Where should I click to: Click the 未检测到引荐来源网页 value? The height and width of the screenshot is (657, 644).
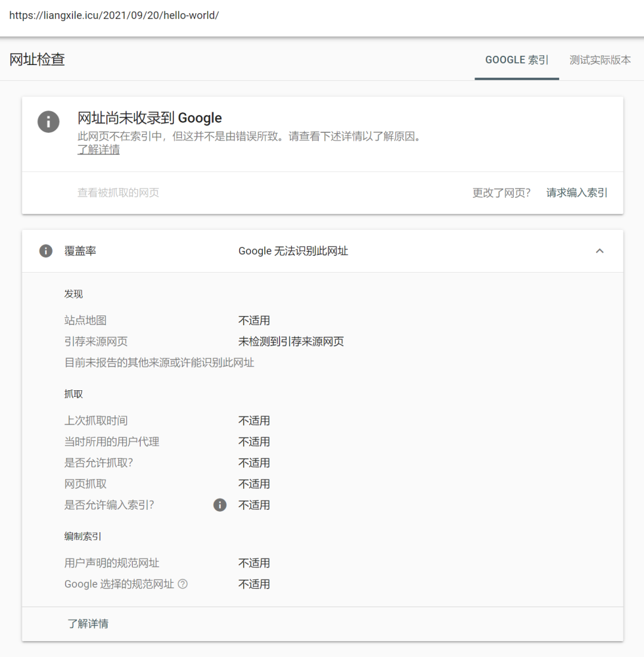[290, 342]
